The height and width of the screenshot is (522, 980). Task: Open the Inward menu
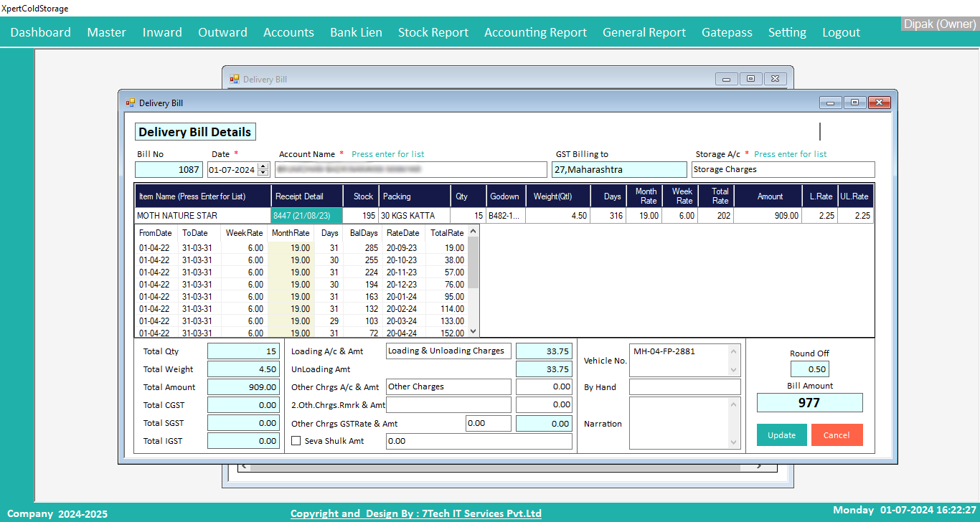tap(162, 32)
